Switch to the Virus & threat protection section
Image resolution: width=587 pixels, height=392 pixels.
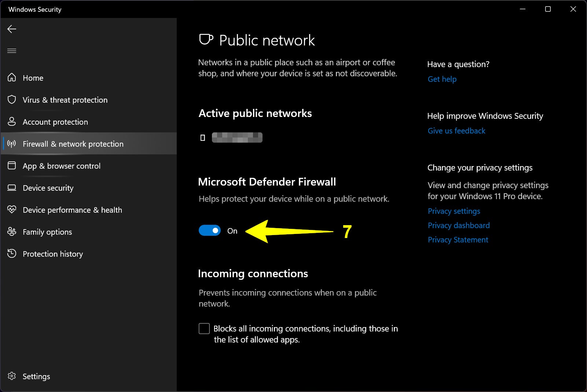click(x=65, y=100)
